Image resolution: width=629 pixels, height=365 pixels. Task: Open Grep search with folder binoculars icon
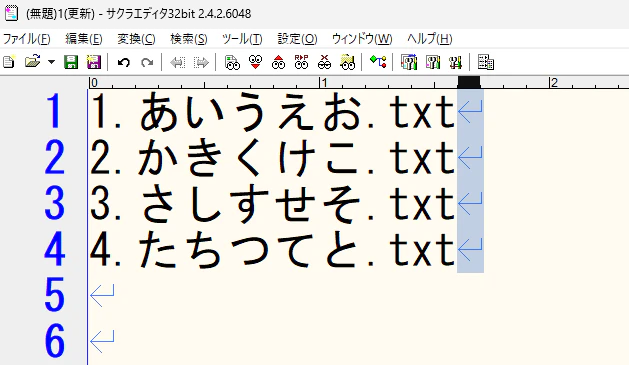click(x=347, y=62)
